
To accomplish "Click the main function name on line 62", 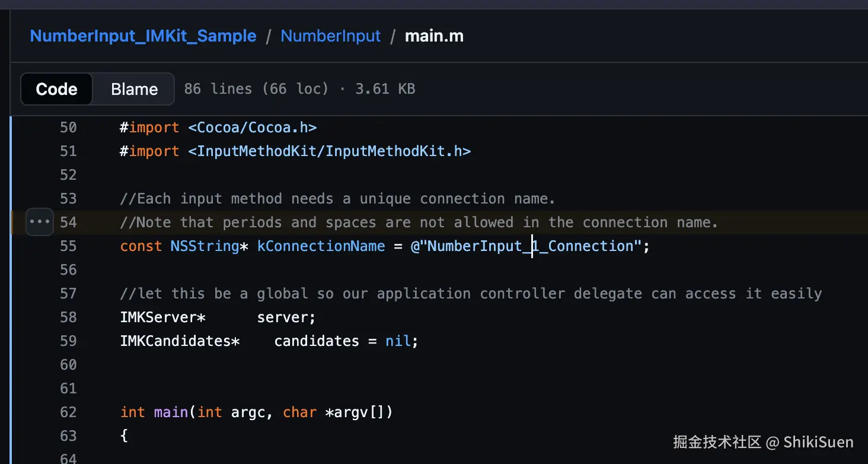I will coord(171,412).
